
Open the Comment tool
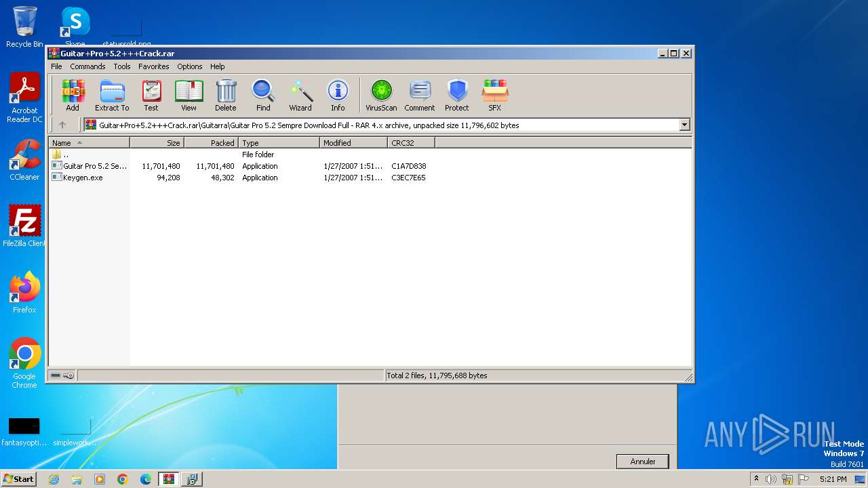tap(420, 95)
